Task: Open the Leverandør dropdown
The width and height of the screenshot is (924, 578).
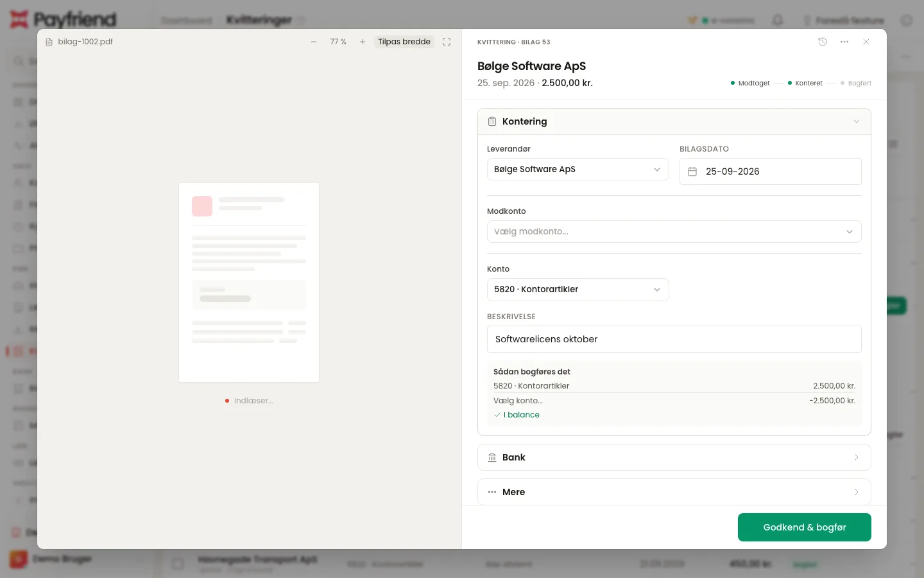Action: click(x=577, y=170)
